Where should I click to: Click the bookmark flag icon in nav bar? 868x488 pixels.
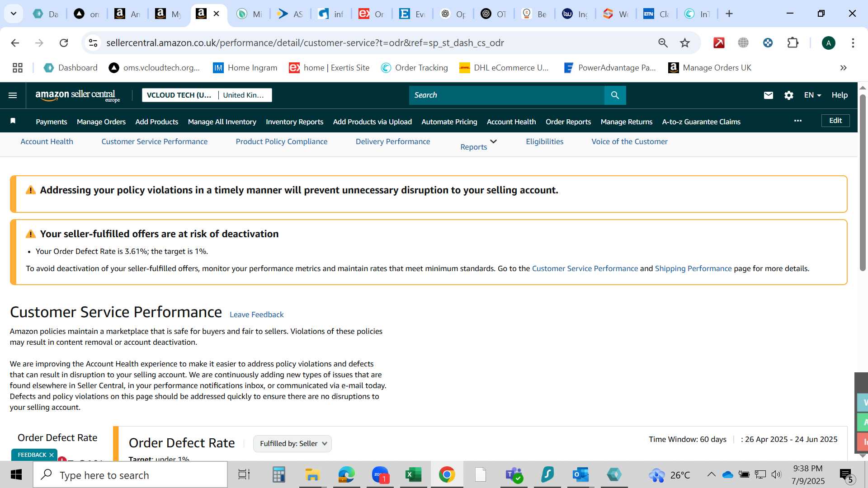(x=13, y=121)
